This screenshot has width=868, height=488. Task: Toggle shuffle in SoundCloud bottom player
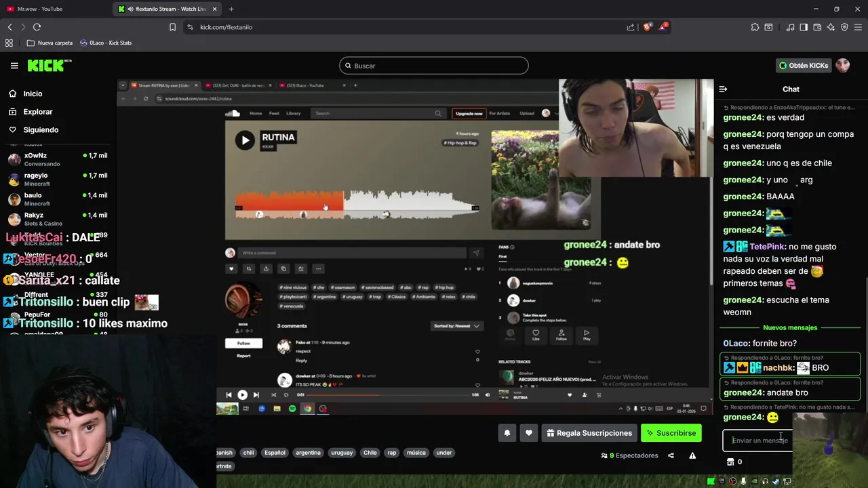tap(273, 394)
